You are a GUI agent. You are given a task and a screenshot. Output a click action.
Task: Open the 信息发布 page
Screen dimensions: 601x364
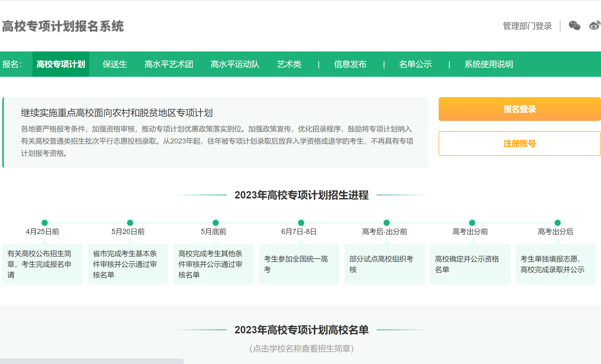[350, 64]
